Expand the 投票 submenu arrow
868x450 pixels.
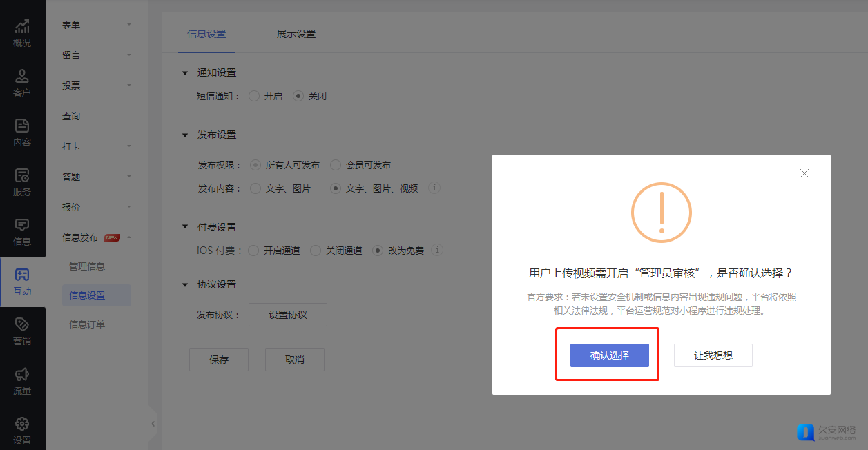coord(129,86)
